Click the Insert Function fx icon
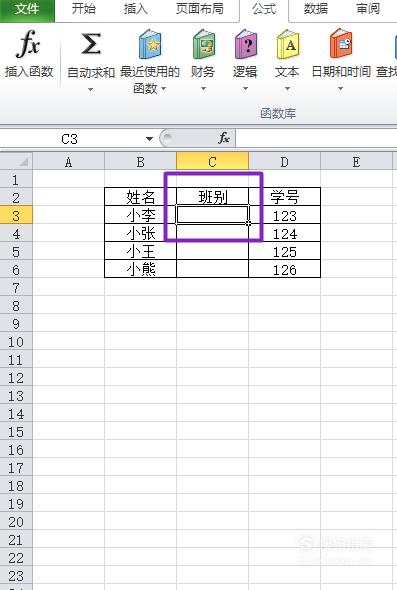This screenshot has width=397, height=590. pos(28,44)
